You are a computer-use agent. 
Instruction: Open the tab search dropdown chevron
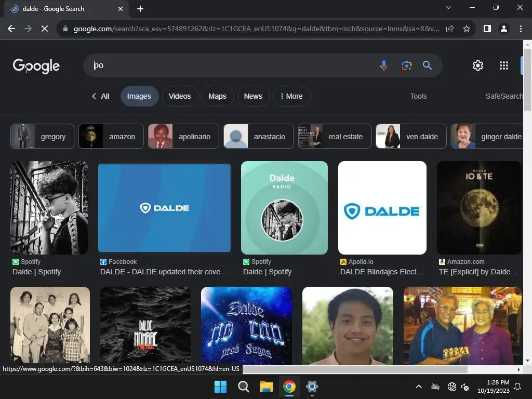[448, 7]
